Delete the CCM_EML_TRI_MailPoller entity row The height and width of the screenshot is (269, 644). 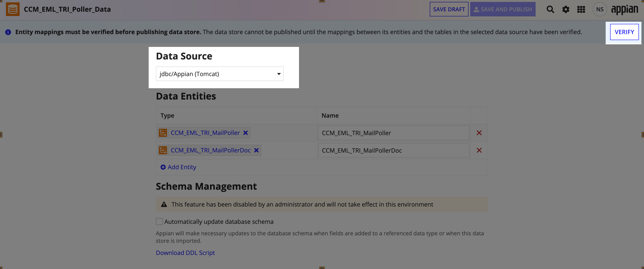pyautogui.click(x=479, y=133)
